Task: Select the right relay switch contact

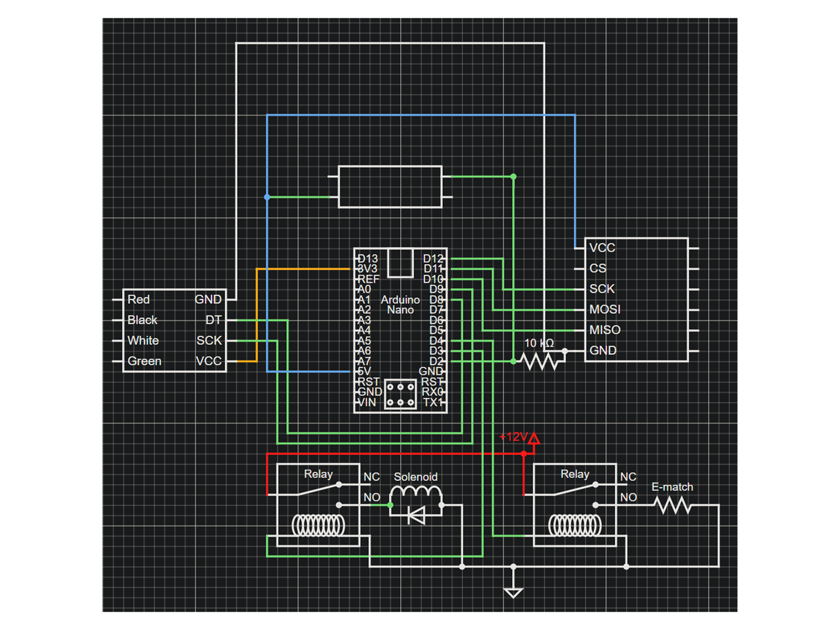Action: click(575, 489)
